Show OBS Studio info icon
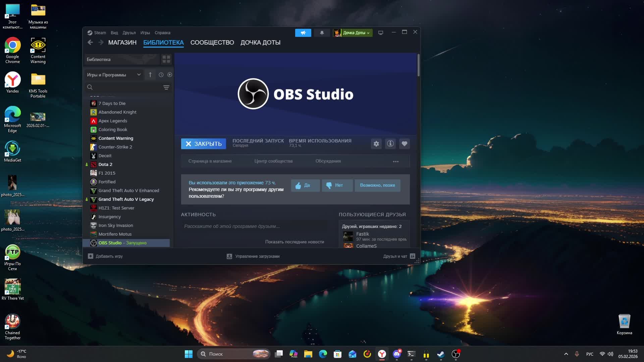The image size is (644, 362). 390,144
